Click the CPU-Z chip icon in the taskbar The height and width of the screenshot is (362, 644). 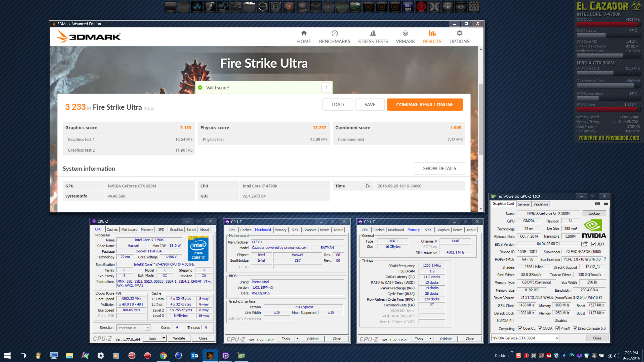click(226, 355)
